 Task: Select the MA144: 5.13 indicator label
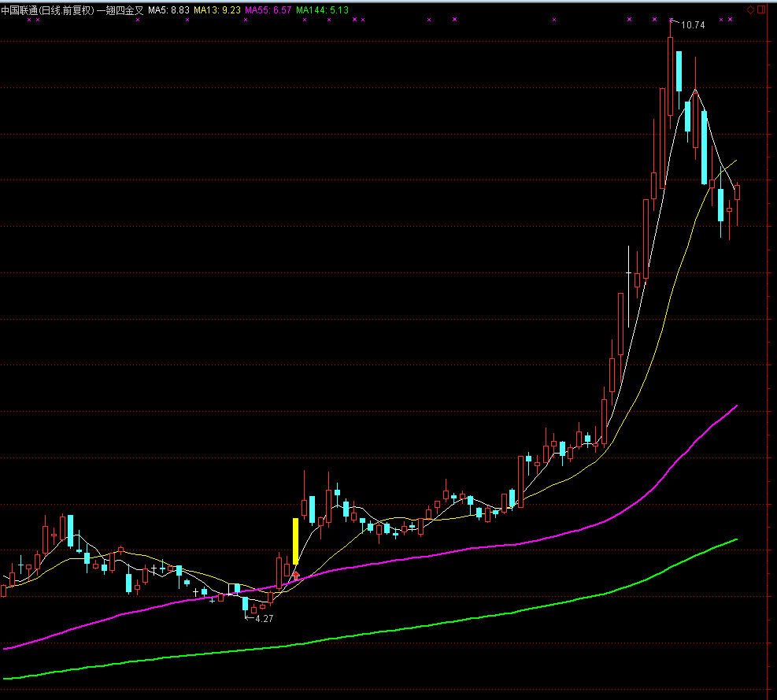(x=322, y=9)
